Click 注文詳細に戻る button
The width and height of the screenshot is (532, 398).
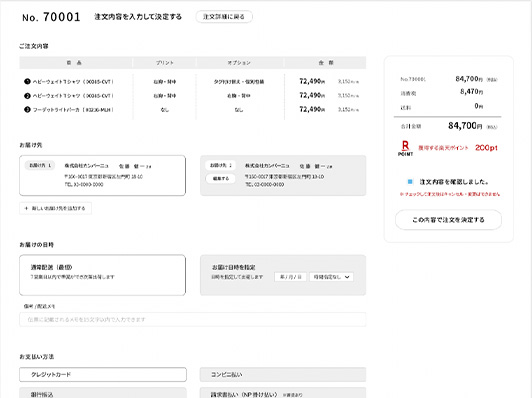(224, 17)
